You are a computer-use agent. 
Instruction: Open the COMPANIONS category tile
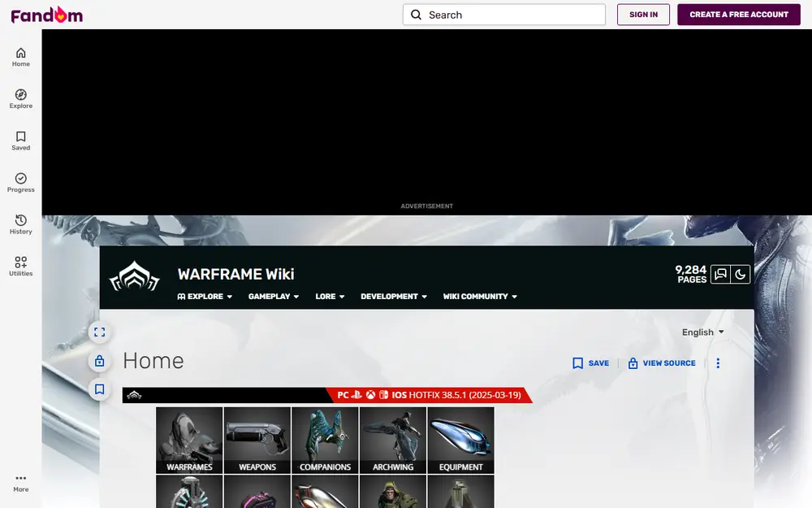[326, 440]
